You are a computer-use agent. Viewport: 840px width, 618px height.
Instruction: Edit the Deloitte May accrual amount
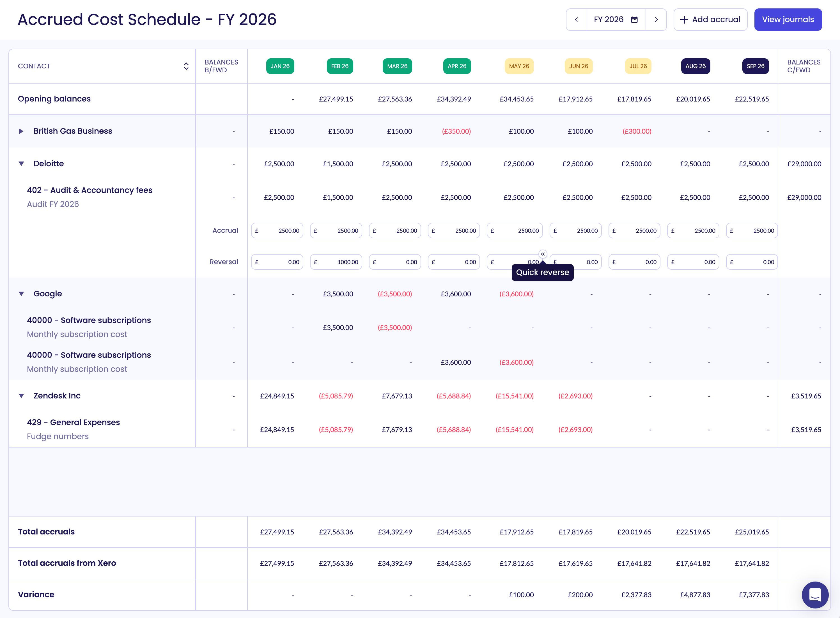515,230
